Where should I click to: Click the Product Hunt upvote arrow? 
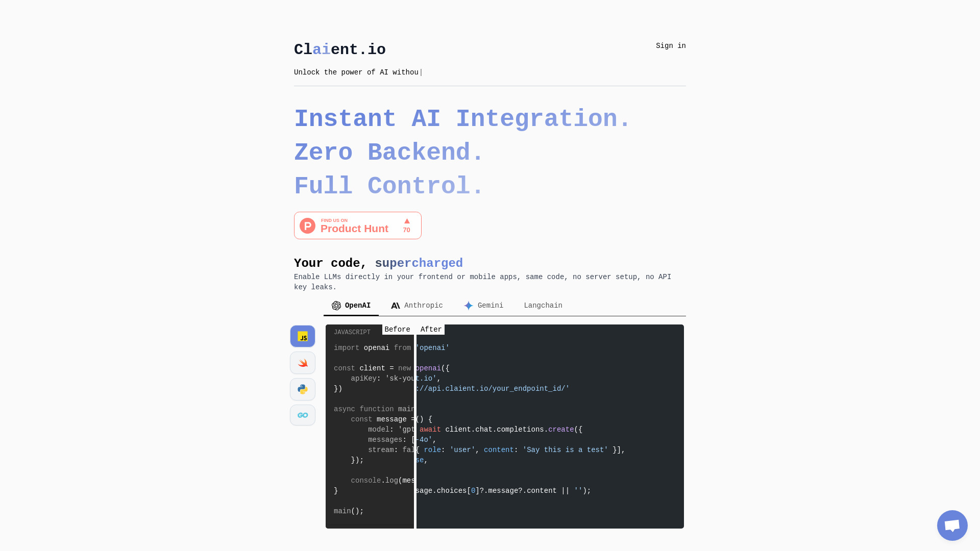[x=407, y=221]
